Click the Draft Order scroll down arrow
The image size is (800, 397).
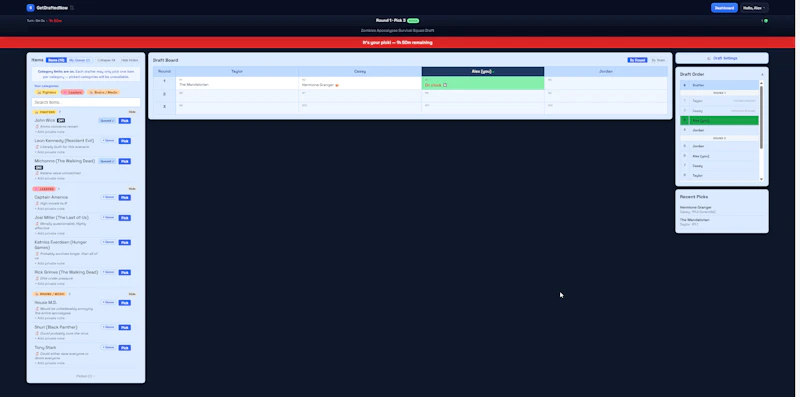click(762, 179)
